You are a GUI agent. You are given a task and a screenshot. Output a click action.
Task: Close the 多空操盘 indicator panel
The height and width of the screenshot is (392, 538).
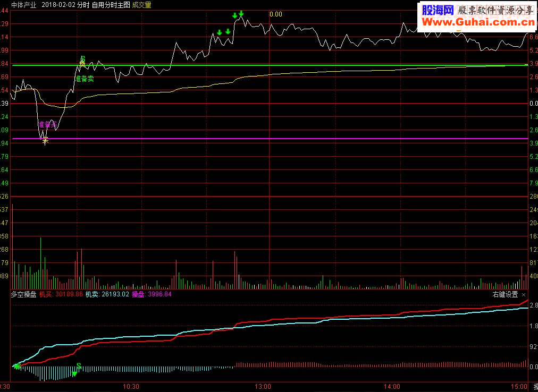click(x=523, y=295)
